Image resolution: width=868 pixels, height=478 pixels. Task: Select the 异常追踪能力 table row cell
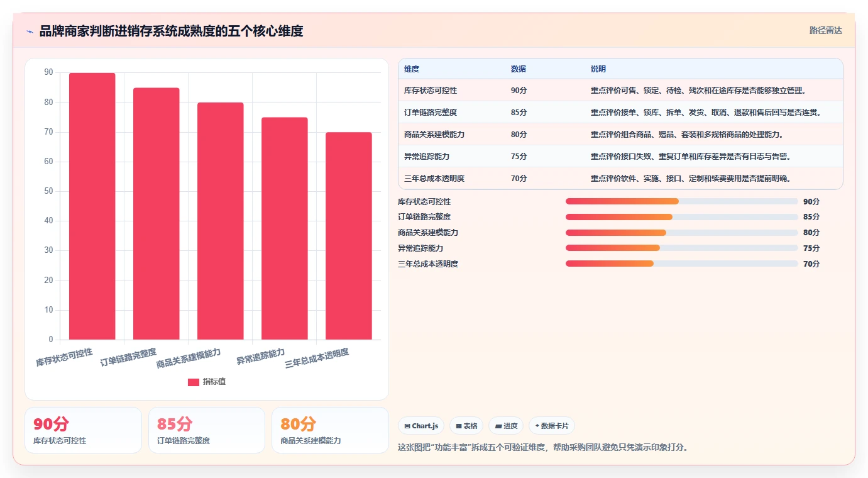pyautogui.click(x=427, y=157)
